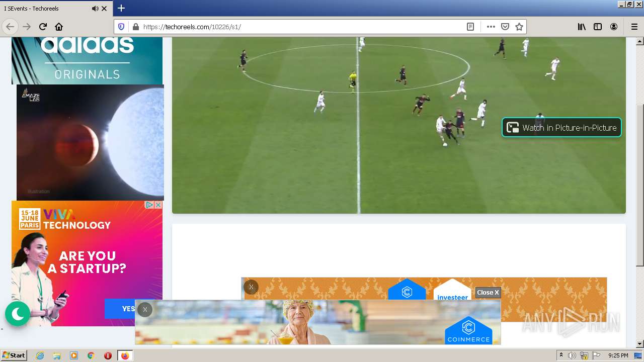Toggle reader view for this page
The height and width of the screenshot is (362, 644).
click(x=470, y=27)
